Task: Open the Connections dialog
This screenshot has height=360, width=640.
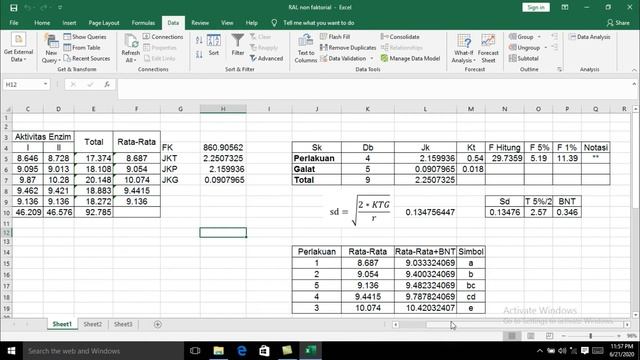Action: coord(163,37)
